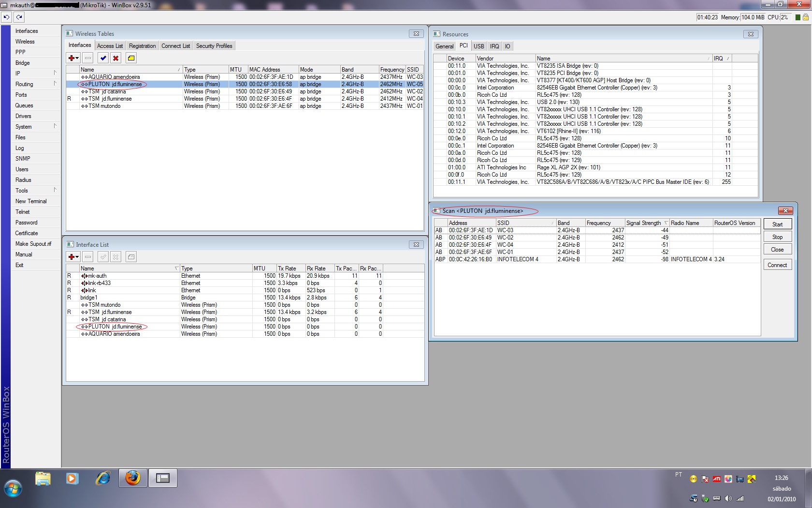Select INFOTELECOM 4 SSID in Scan results

point(518,259)
